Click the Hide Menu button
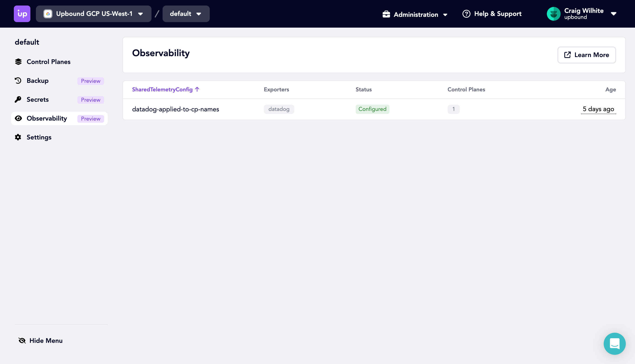 tap(41, 341)
